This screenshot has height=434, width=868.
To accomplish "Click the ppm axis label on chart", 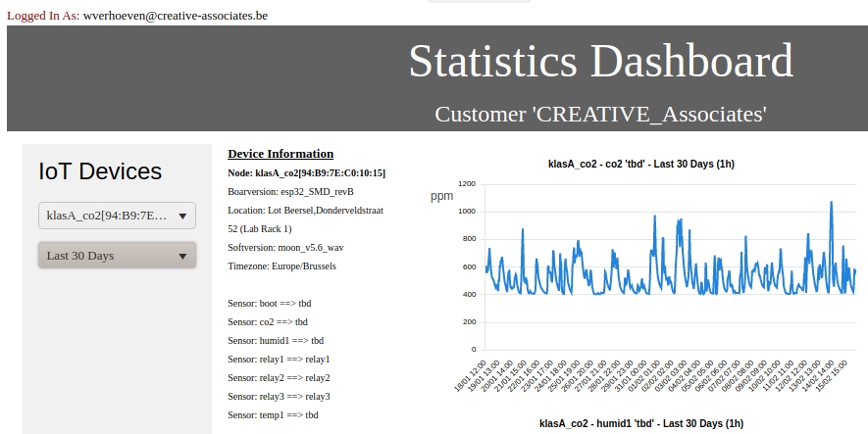I will (x=442, y=196).
